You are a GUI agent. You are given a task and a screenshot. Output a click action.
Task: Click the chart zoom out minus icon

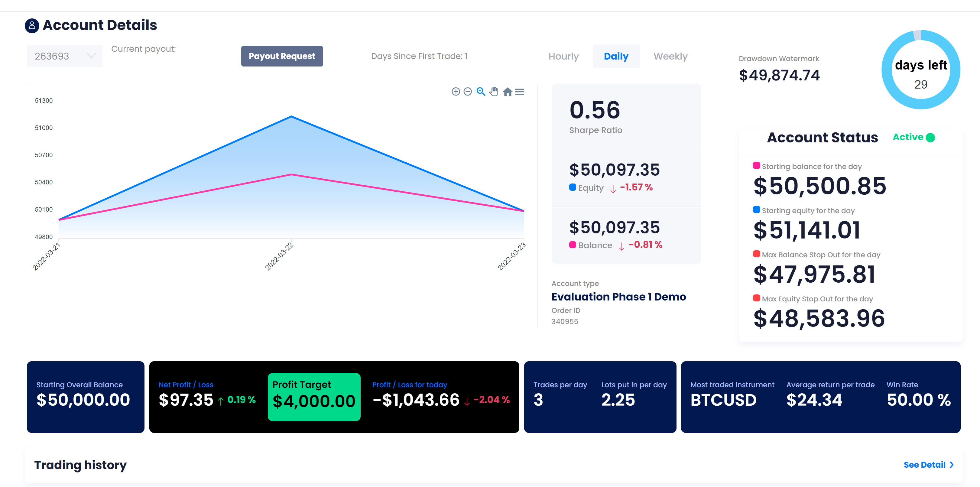click(468, 92)
